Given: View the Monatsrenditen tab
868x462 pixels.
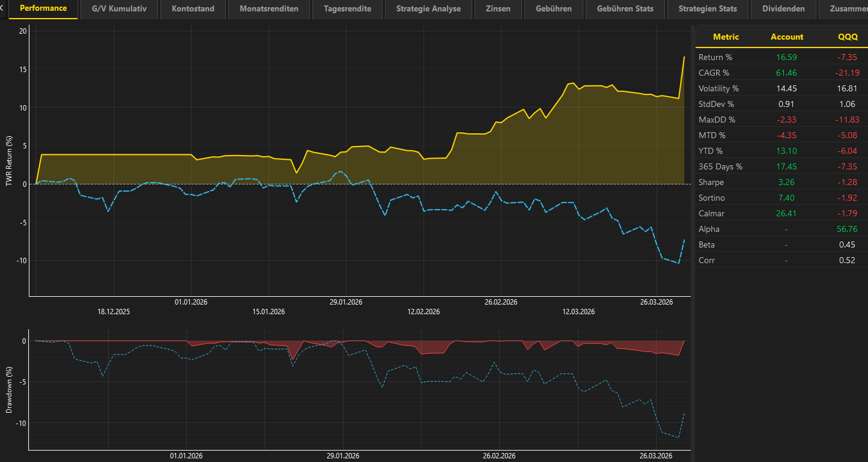Looking at the screenshot, I should [269, 9].
